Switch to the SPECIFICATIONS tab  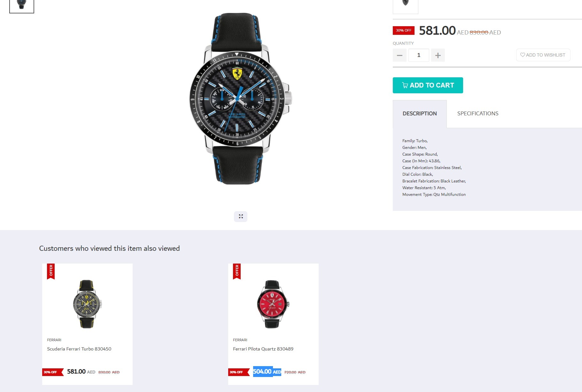point(478,113)
